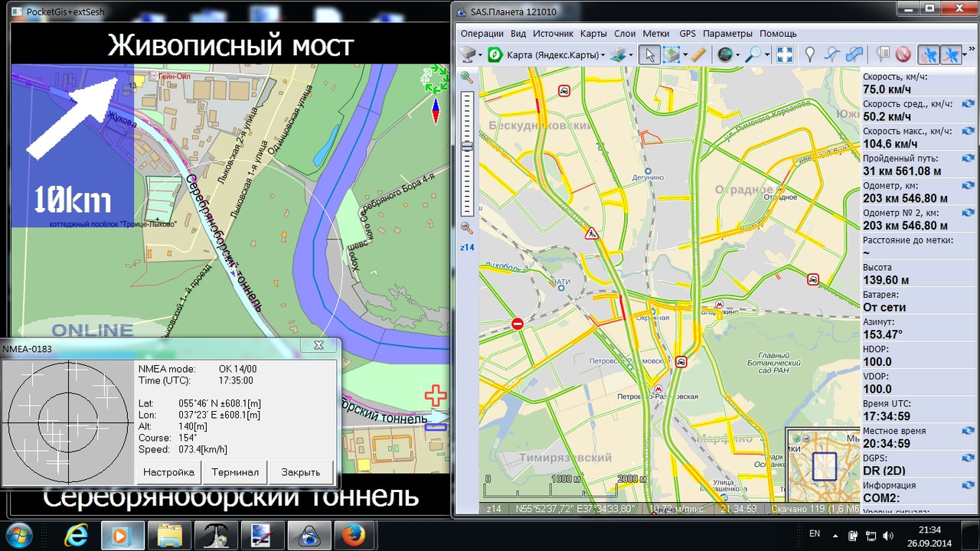Viewport: 980px width, 551px height.
Task: Open dropdown arrow next to GPS receiver icon
Action: 481,55
